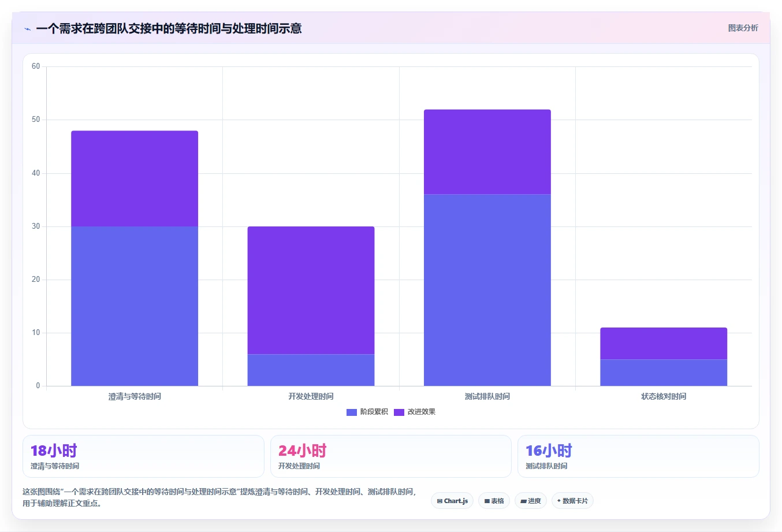Click the 澄清与等待时间 x-axis label

pyautogui.click(x=135, y=396)
